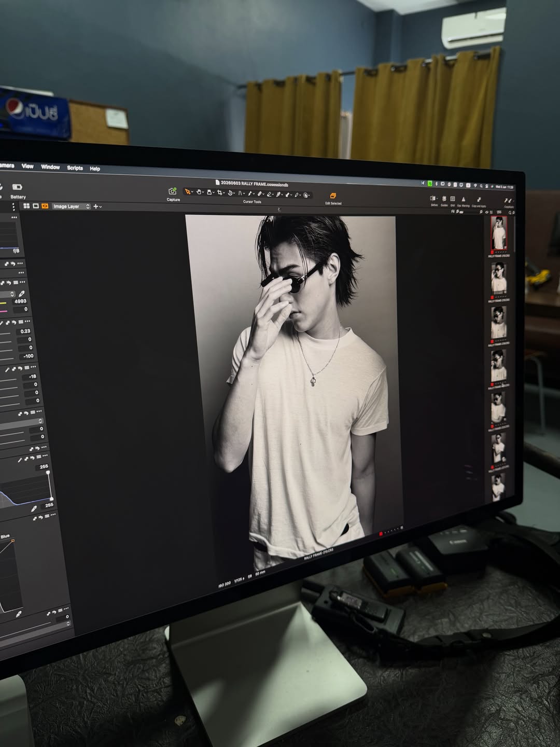Adjust the yellow Kelvin slider
The image size is (560, 747).
[3, 303]
